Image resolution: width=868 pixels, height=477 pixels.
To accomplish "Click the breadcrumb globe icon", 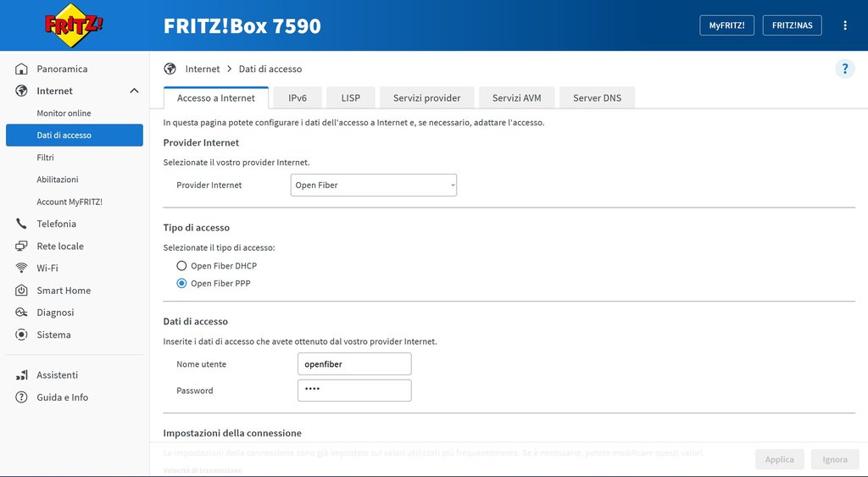I will click(x=170, y=69).
